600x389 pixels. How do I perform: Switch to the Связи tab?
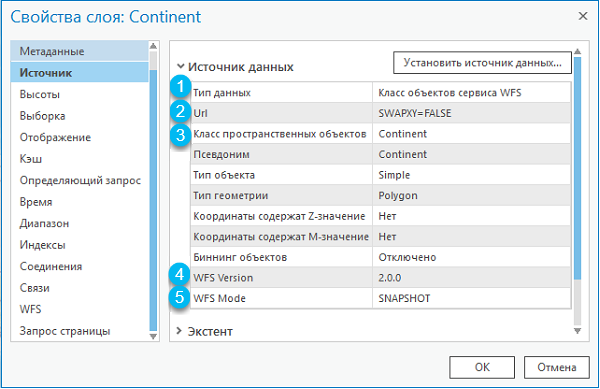(x=80, y=288)
